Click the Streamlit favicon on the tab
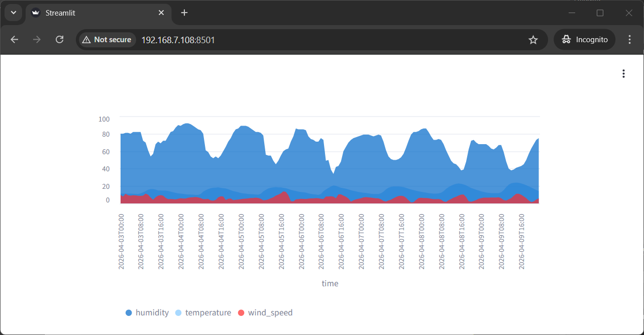644x335 pixels. point(35,13)
